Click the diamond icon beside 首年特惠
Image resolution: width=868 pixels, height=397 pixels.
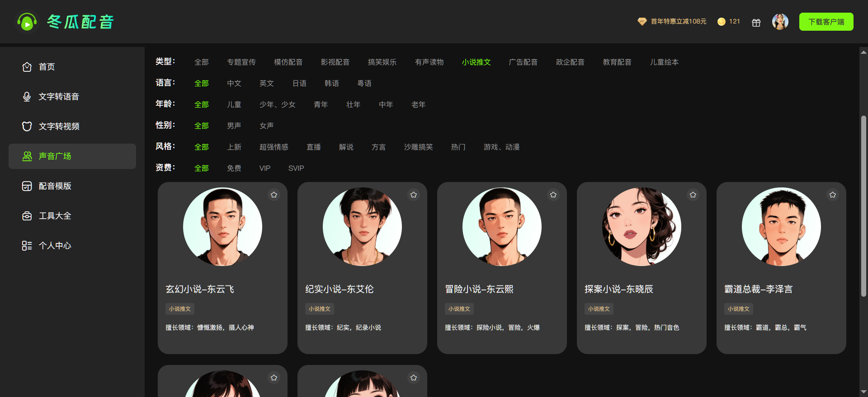[642, 22]
